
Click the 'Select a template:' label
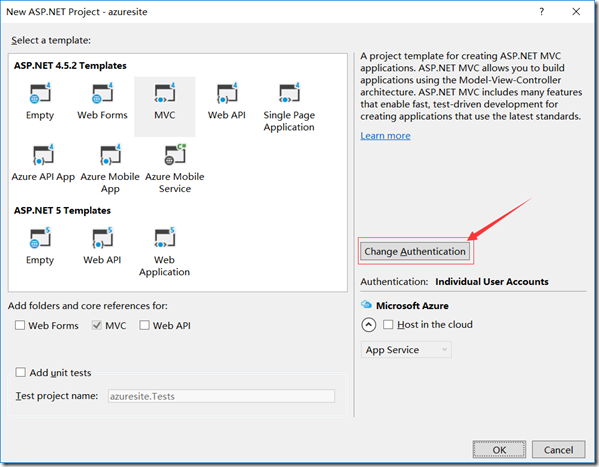(x=51, y=40)
